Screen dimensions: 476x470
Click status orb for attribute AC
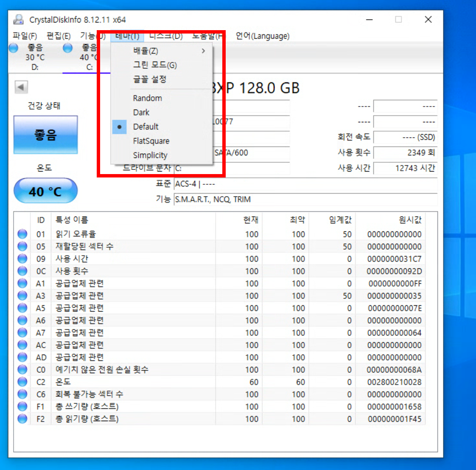(22, 344)
